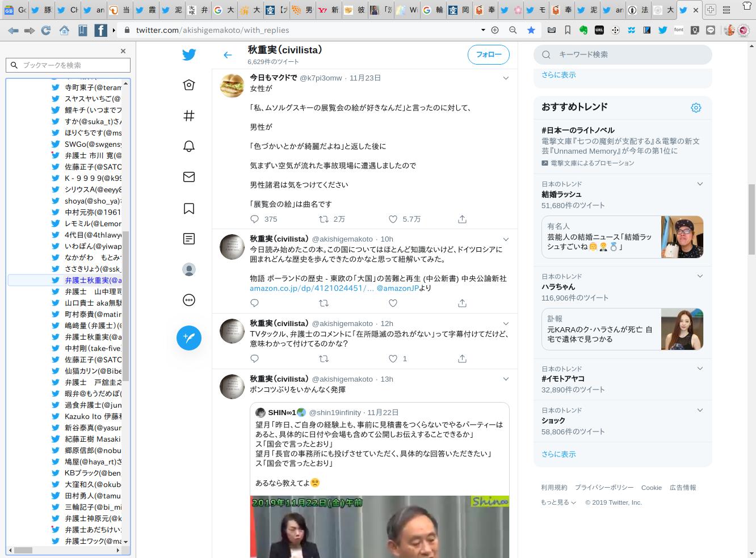
Task: Open Lists icon in Twitter sidebar
Action: [189, 239]
